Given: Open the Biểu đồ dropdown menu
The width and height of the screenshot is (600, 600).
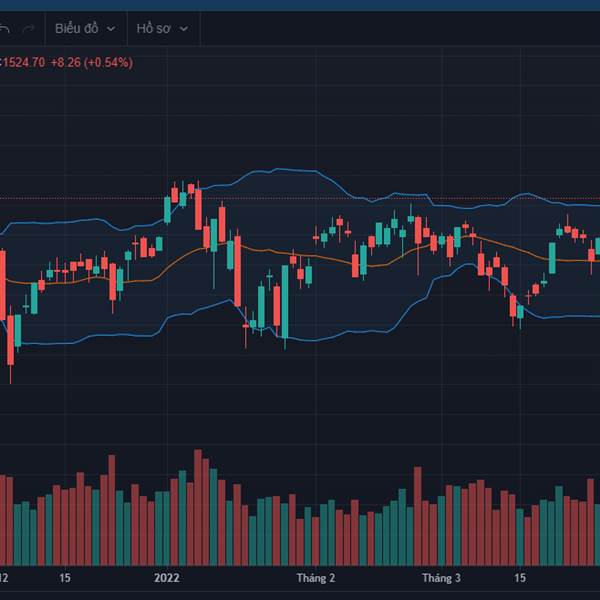Looking at the screenshot, I should coord(85,29).
